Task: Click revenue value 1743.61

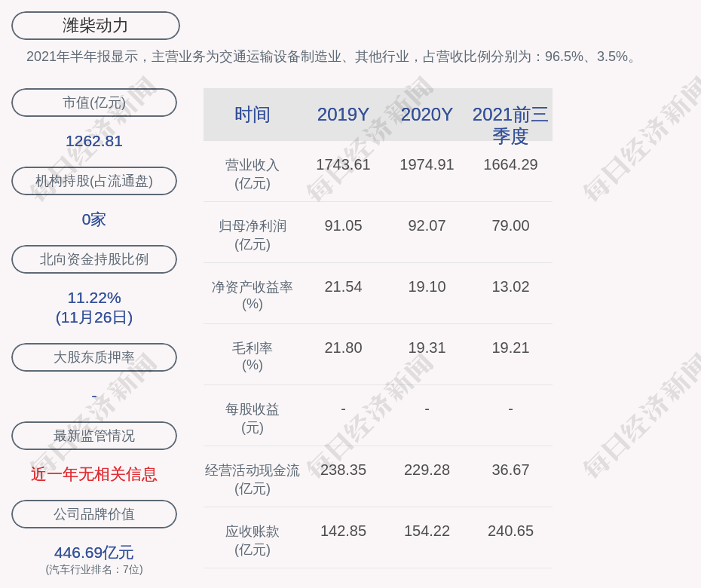Action: (x=343, y=164)
